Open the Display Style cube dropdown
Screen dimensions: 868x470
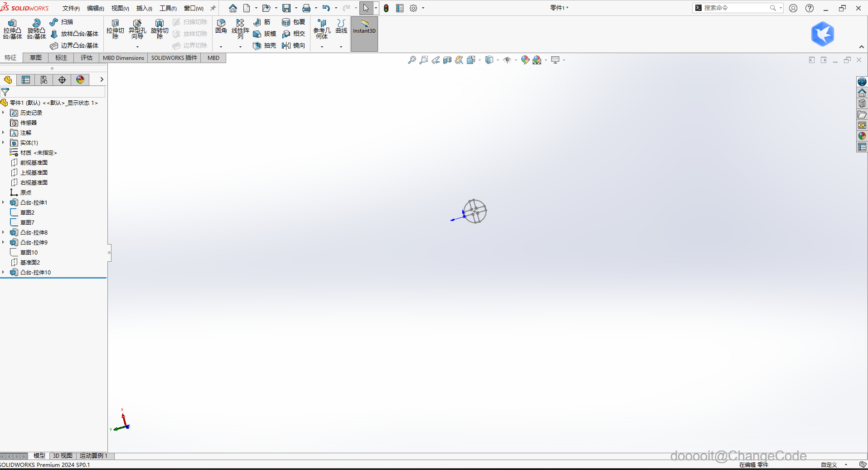click(498, 60)
